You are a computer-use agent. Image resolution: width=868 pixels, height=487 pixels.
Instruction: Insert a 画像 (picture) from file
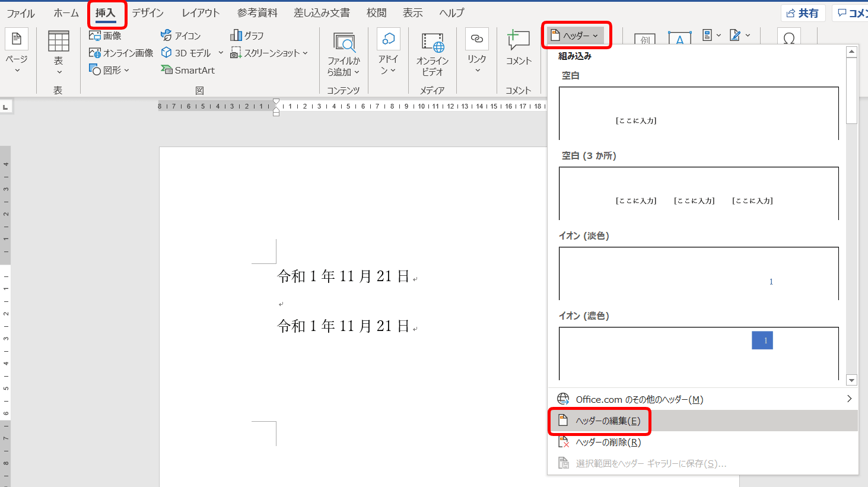tap(105, 36)
